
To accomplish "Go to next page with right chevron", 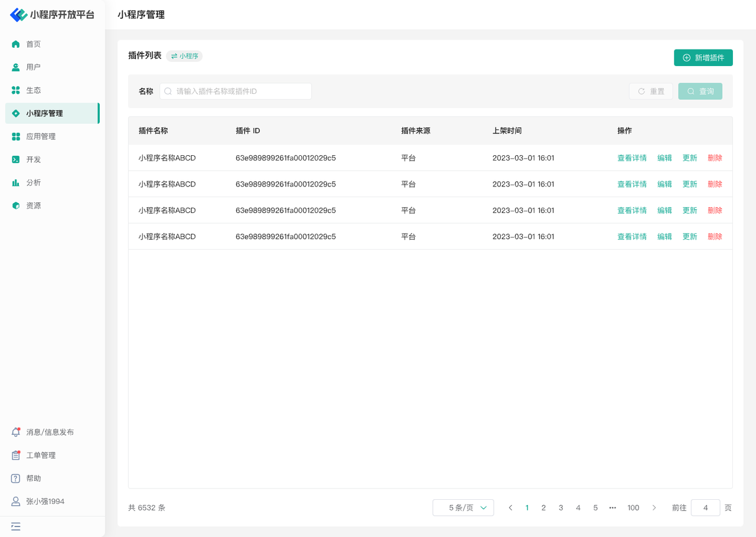I will (x=654, y=507).
